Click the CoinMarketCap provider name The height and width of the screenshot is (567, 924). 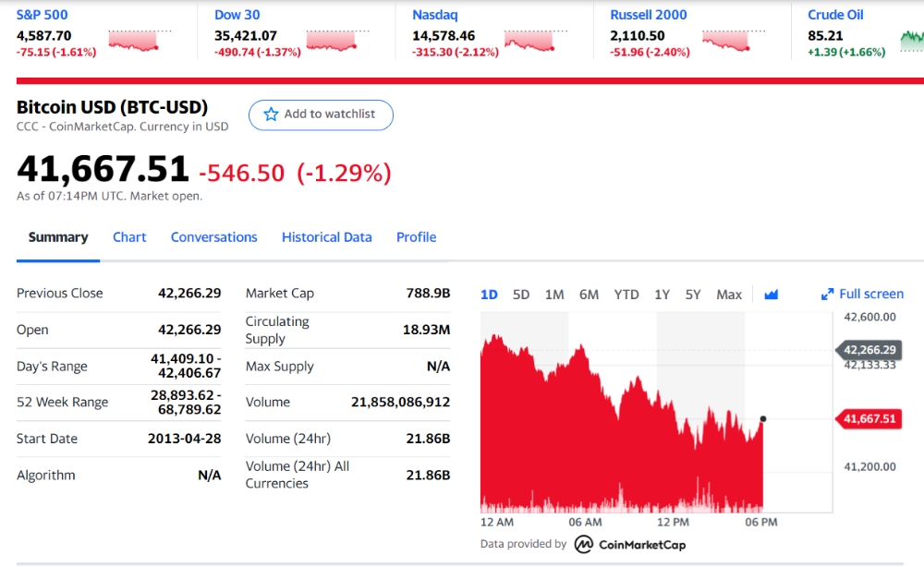(x=642, y=545)
